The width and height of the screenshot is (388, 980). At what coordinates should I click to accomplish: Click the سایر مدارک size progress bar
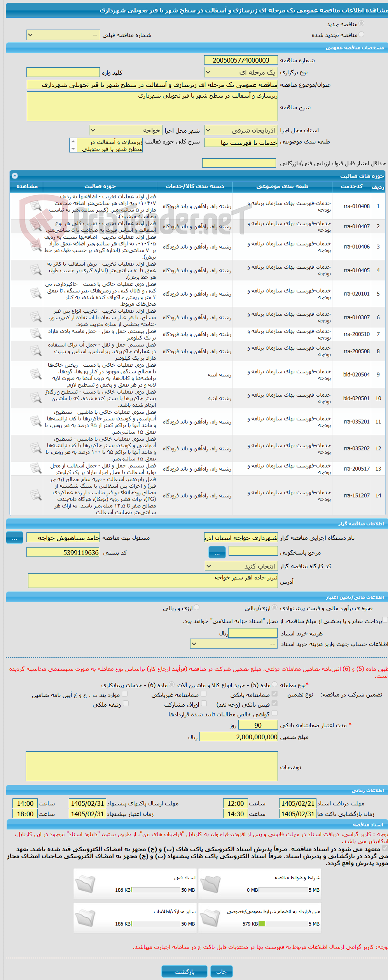coord(156,924)
